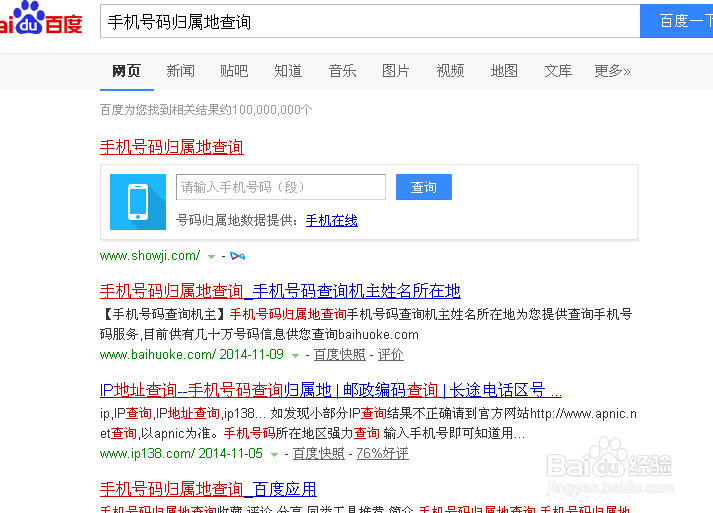Image resolution: width=713 pixels, height=513 pixels.
Task: Open the 文库 tab
Action: (x=558, y=71)
